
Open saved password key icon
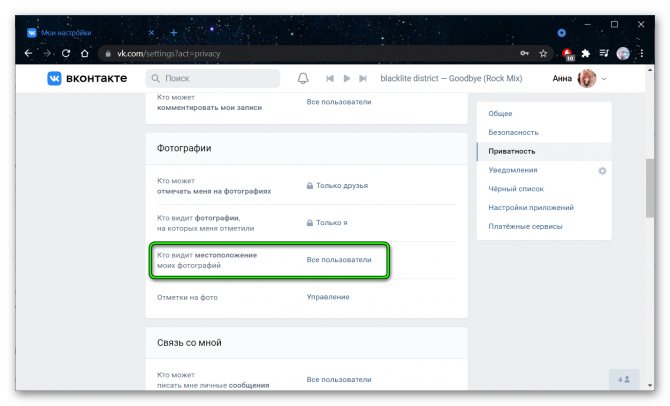[x=524, y=53]
